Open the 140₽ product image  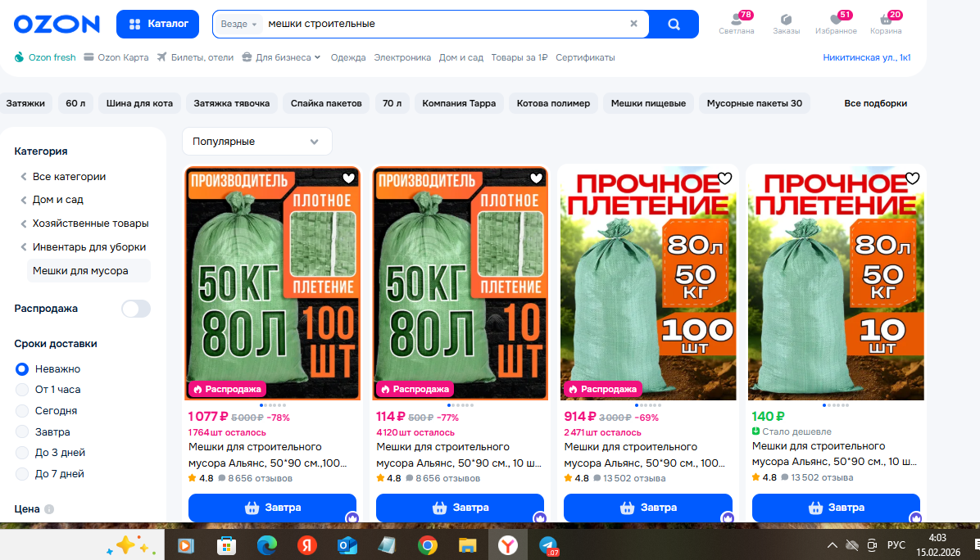pyautogui.click(x=836, y=283)
